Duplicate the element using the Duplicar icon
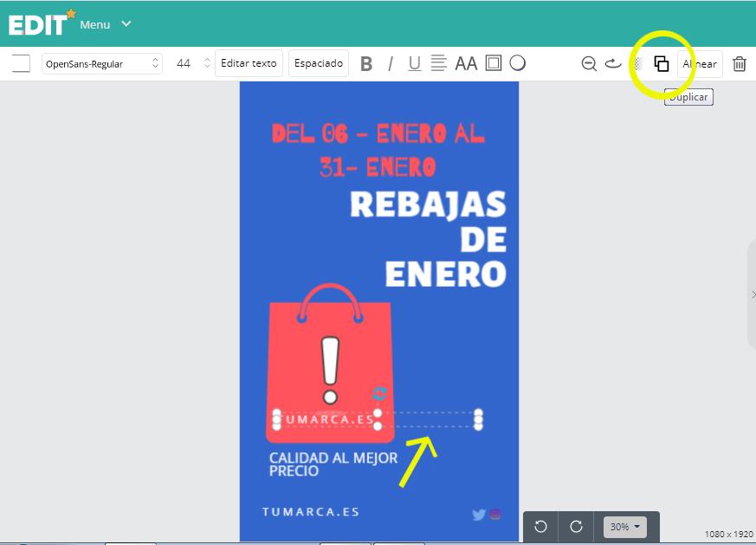The image size is (756, 545). (x=661, y=62)
